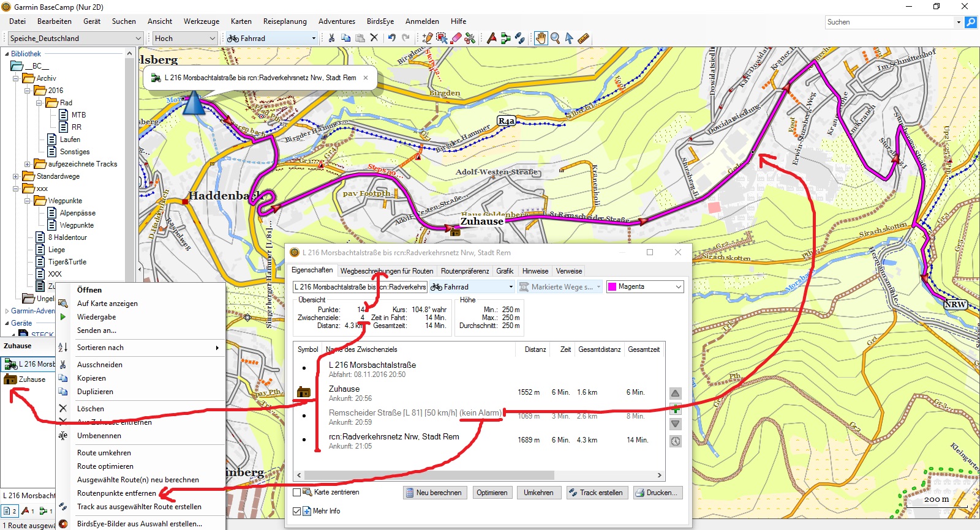Screen dimensions: 980x530
Task: Select the Measure ruler tool
Action: (x=583, y=38)
